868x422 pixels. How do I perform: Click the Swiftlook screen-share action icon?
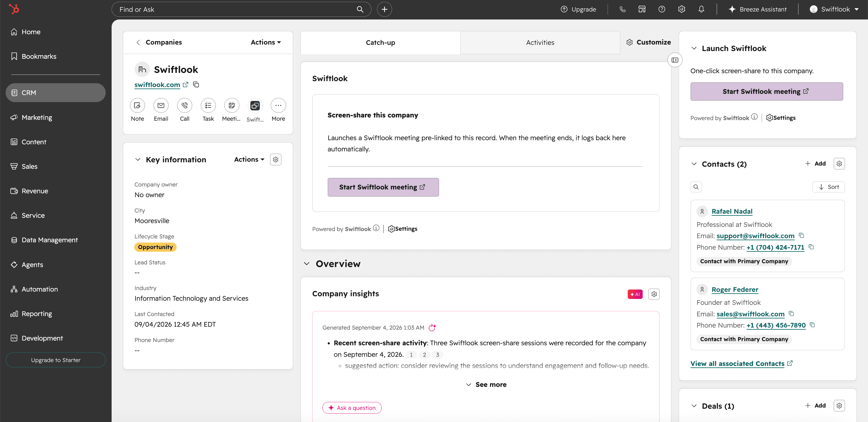(255, 106)
